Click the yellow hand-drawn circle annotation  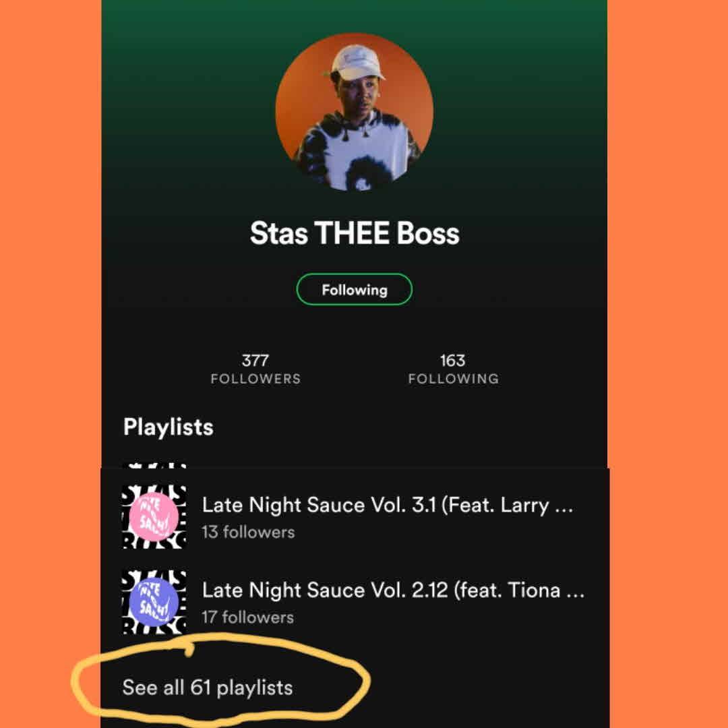tap(220, 680)
